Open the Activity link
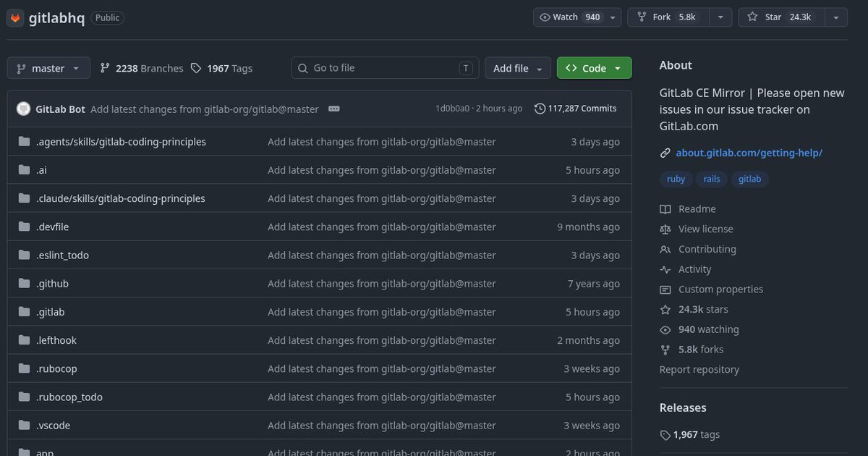The width and height of the screenshot is (868, 456). (694, 269)
